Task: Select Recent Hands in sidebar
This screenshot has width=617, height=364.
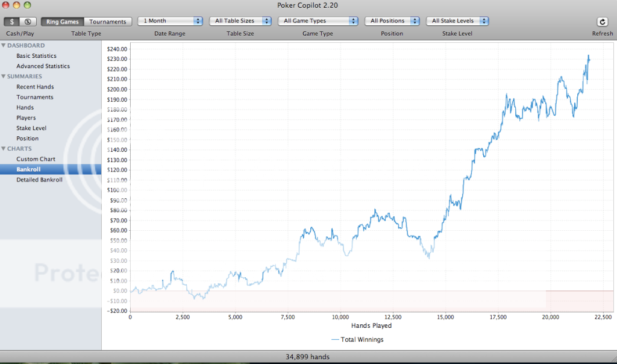Action: [35, 87]
